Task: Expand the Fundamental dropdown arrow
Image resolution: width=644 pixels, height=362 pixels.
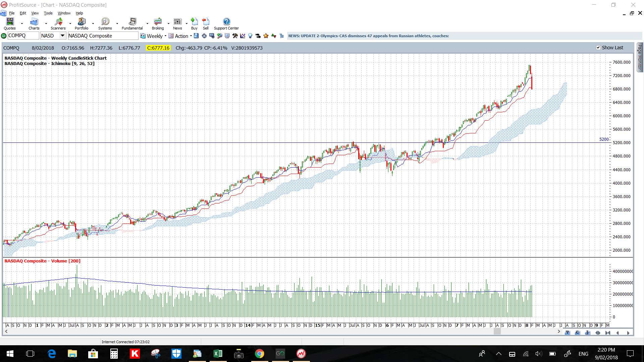Action: point(147,24)
